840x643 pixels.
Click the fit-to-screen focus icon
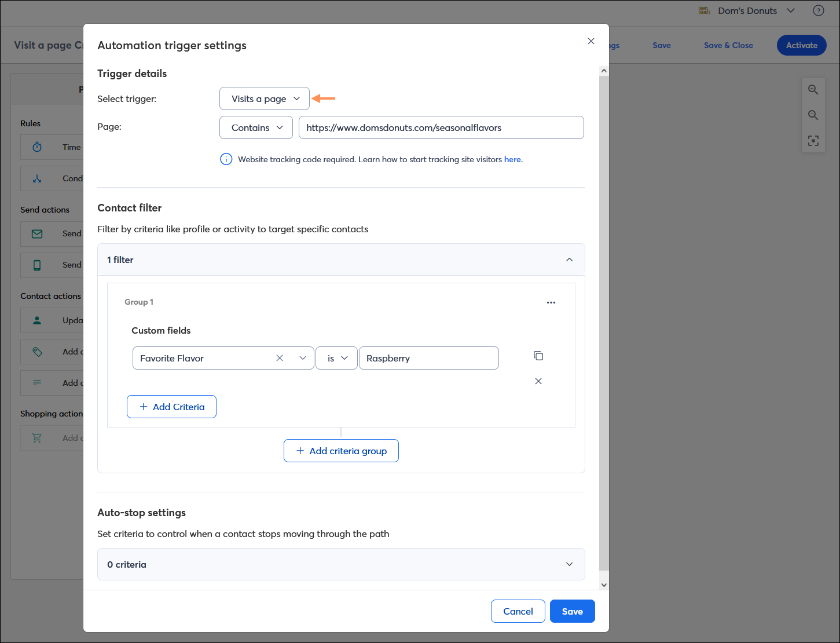pyautogui.click(x=813, y=141)
